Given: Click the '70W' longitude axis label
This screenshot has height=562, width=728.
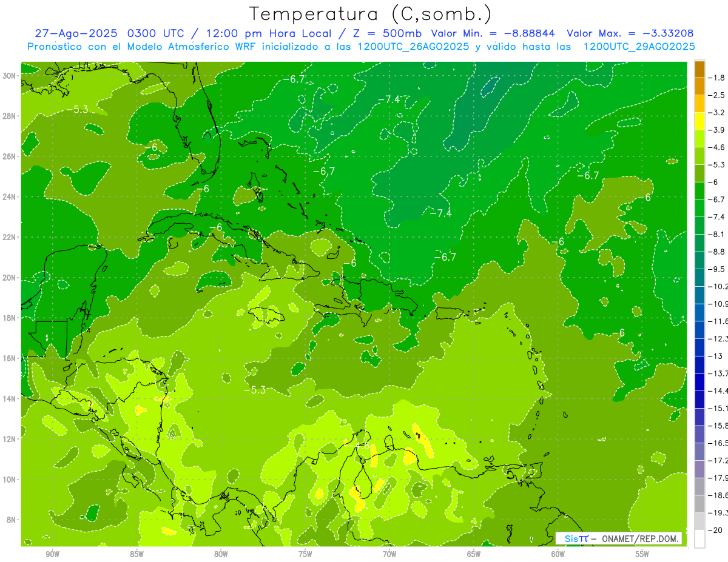Looking at the screenshot, I should coord(389,554).
